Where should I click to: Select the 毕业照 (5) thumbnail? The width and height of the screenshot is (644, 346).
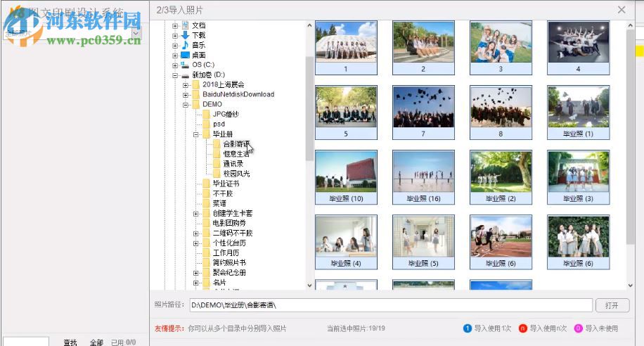click(x=423, y=242)
